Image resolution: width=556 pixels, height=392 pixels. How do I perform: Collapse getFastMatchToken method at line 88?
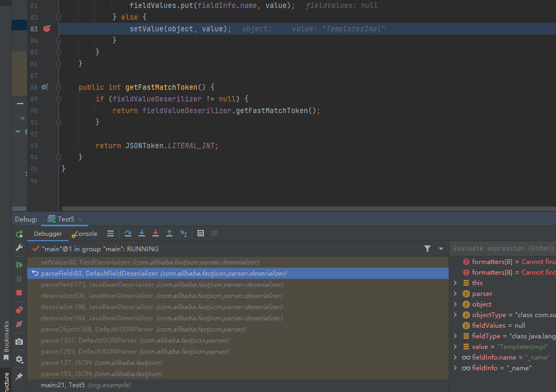[x=59, y=87]
